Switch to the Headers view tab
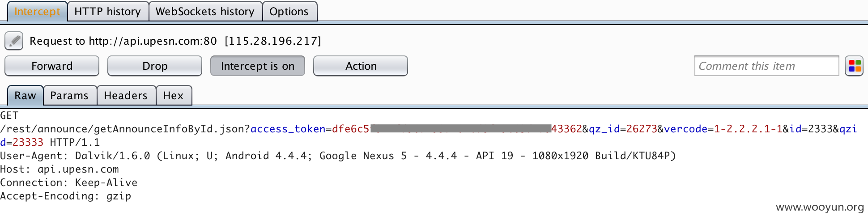The height and width of the screenshot is (220, 868). pyautogui.click(x=126, y=96)
